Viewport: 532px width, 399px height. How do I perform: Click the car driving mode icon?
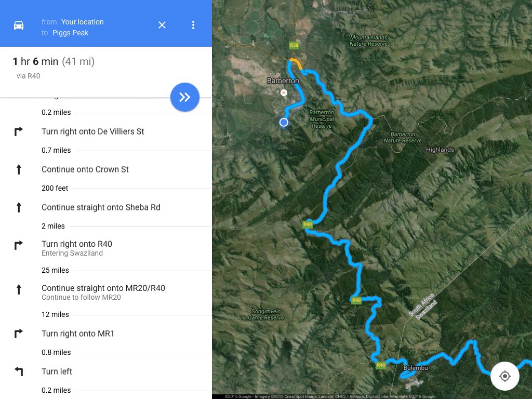[x=19, y=25]
